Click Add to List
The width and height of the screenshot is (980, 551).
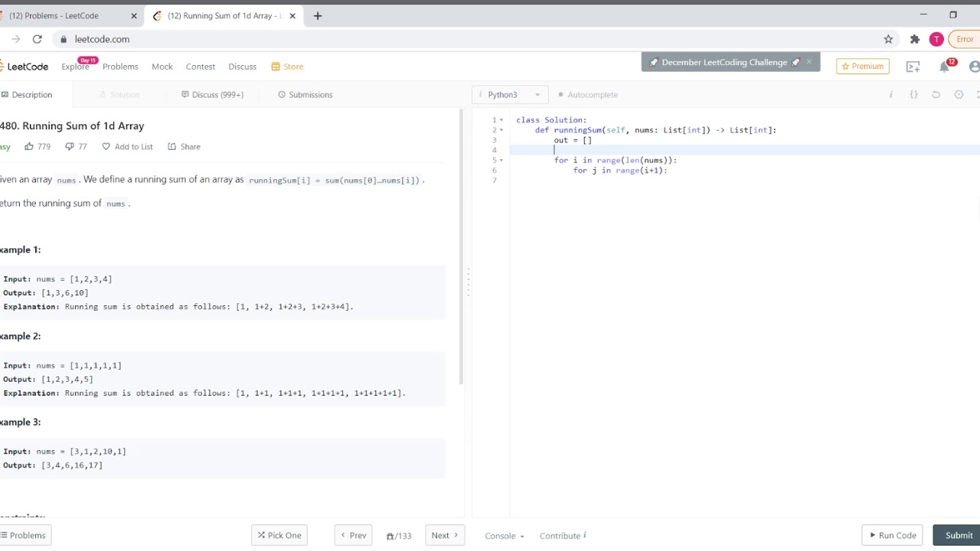[x=127, y=146]
